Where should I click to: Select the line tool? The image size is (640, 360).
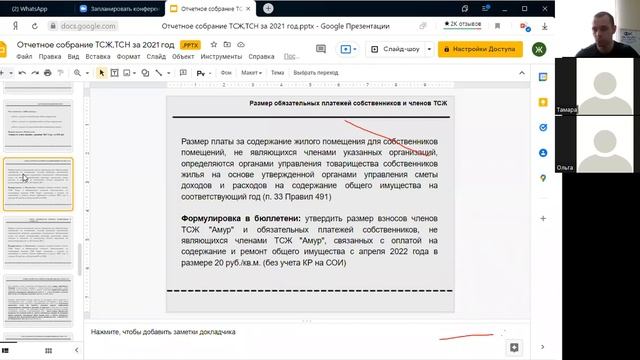(159, 73)
